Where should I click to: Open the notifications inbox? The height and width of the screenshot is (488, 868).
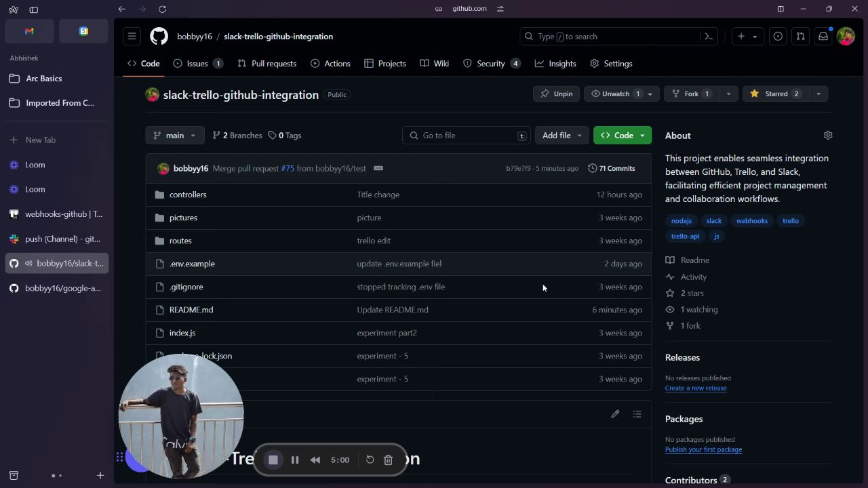point(823,37)
